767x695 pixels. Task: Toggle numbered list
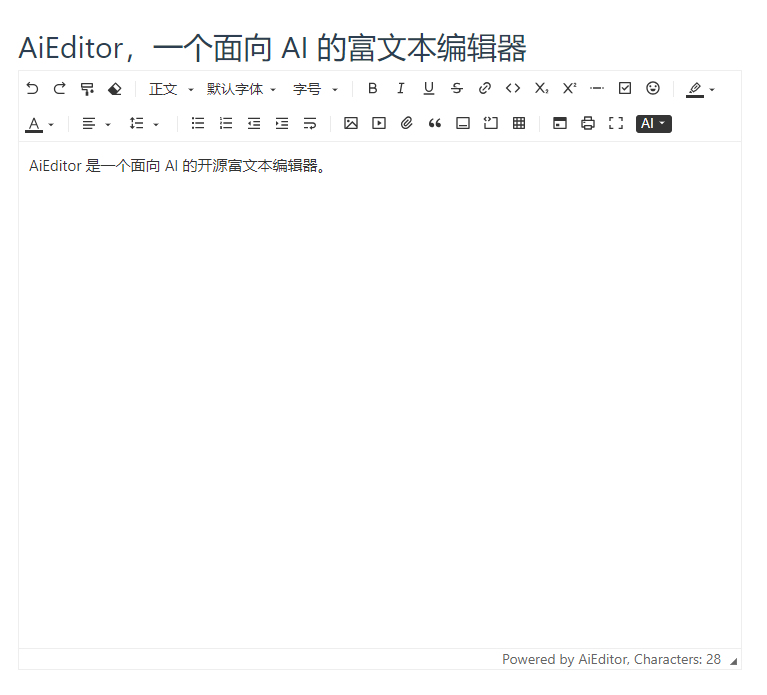(x=226, y=123)
